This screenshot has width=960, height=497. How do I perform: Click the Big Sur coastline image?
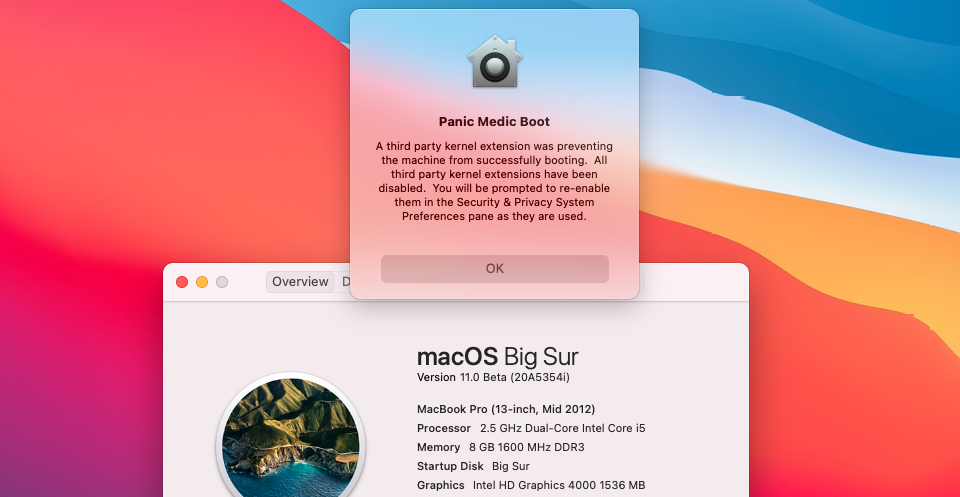(x=291, y=437)
